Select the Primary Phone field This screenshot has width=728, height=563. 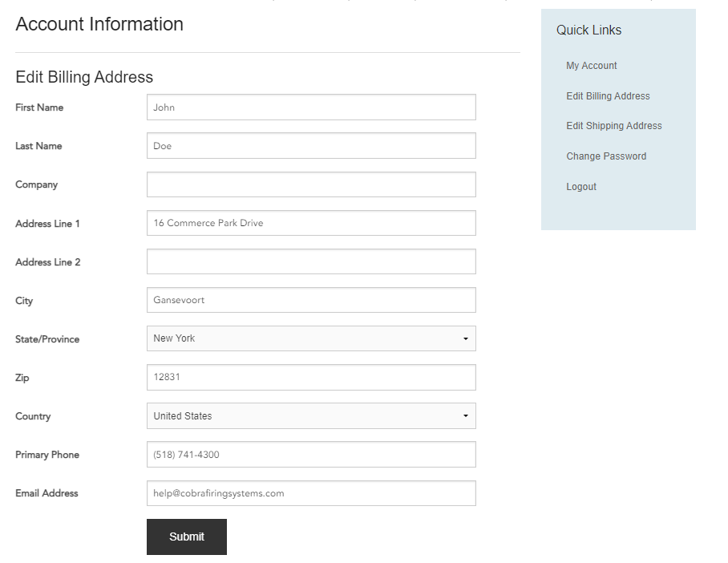311,454
